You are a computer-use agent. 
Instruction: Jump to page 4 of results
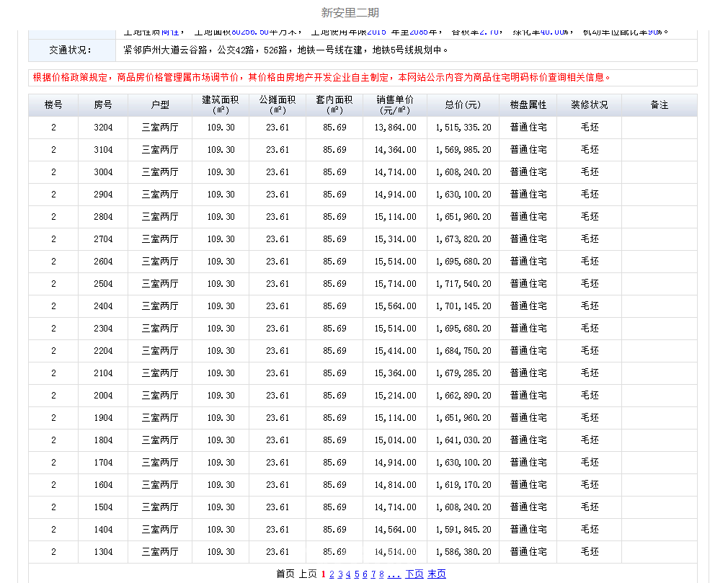point(348,574)
